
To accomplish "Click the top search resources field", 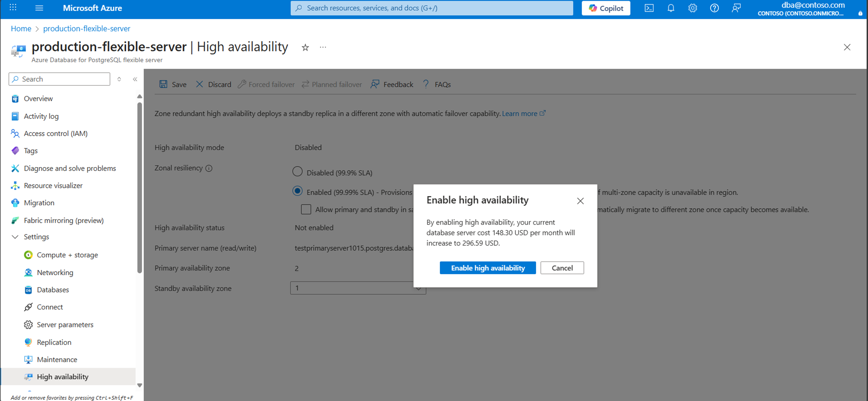I will pyautogui.click(x=431, y=8).
